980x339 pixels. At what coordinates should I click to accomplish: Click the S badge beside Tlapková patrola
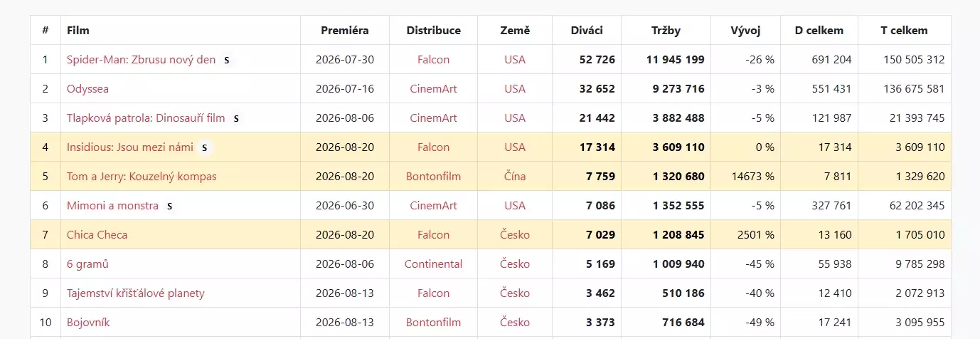(236, 118)
